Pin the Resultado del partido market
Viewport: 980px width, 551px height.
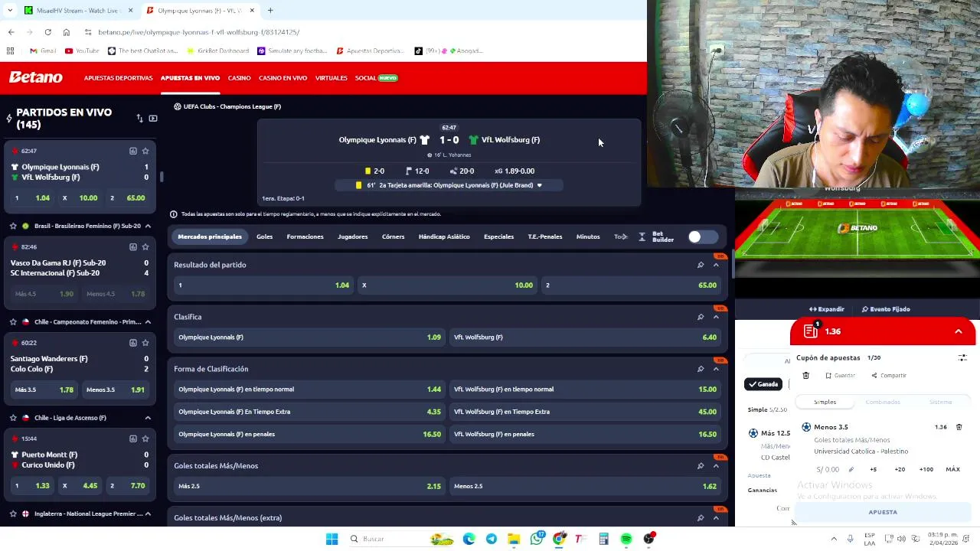[x=700, y=265]
